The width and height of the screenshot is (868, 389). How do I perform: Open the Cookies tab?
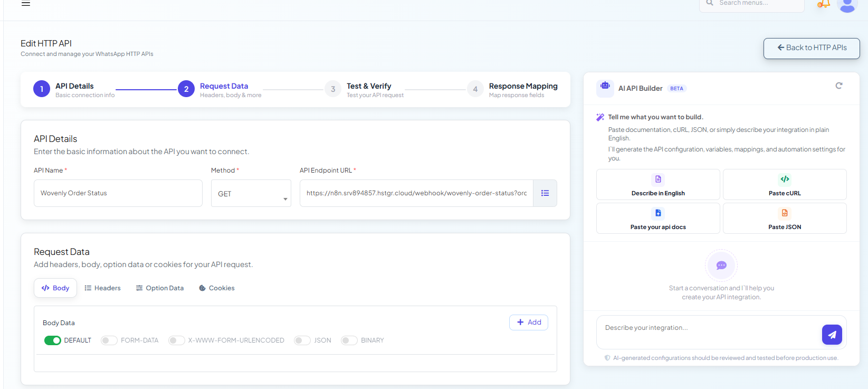(217, 288)
